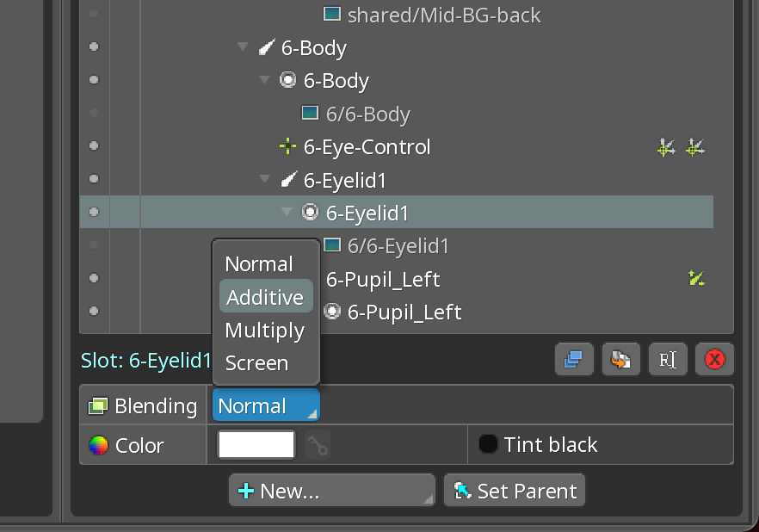Collapse the 6-Body tree expander triangle
This screenshot has height=532, width=759.
click(242, 47)
